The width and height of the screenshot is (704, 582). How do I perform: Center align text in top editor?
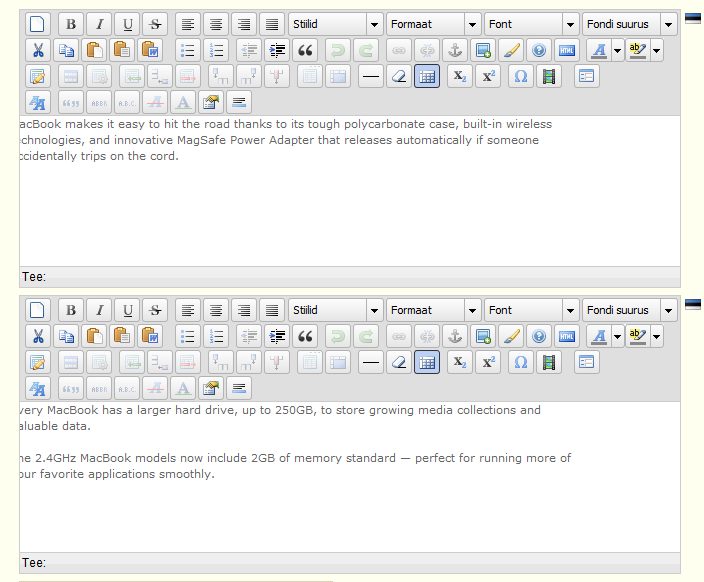coord(216,24)
